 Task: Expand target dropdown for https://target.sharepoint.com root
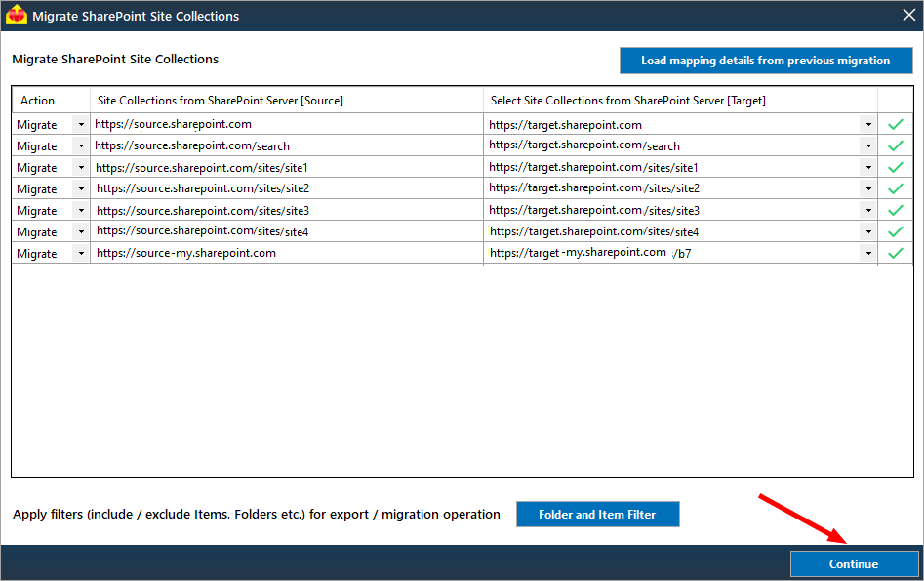point(868,124)
